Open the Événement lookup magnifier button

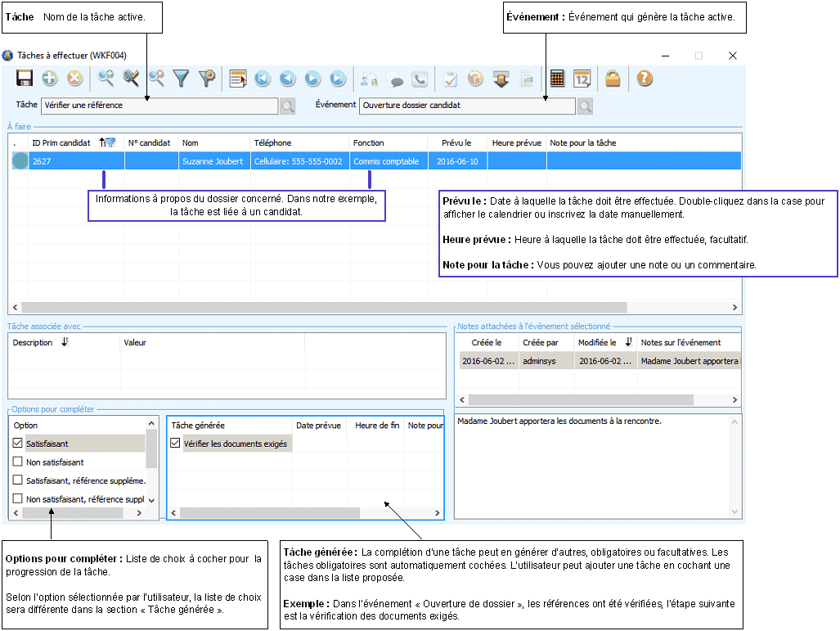tap(585, 106)
